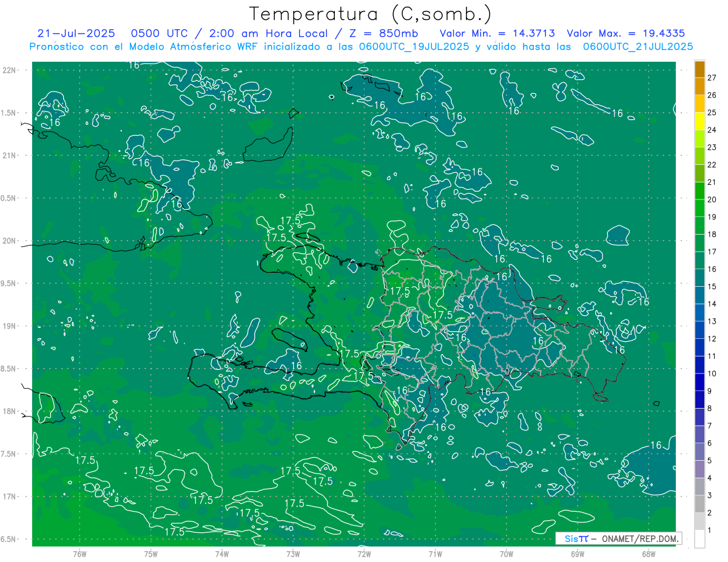Click the '12' value on color scale
This screenshot has width=728, height=562.
click(712, 339)
